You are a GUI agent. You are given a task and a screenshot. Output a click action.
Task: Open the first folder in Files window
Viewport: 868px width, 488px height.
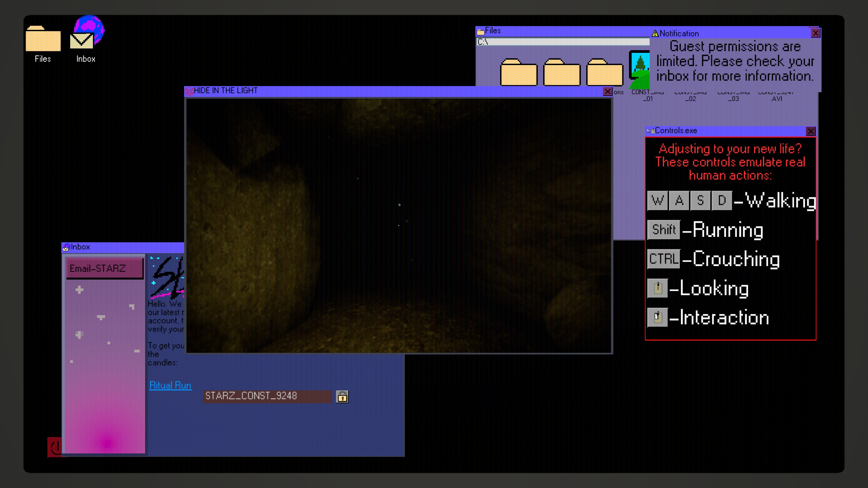point(518,73)
